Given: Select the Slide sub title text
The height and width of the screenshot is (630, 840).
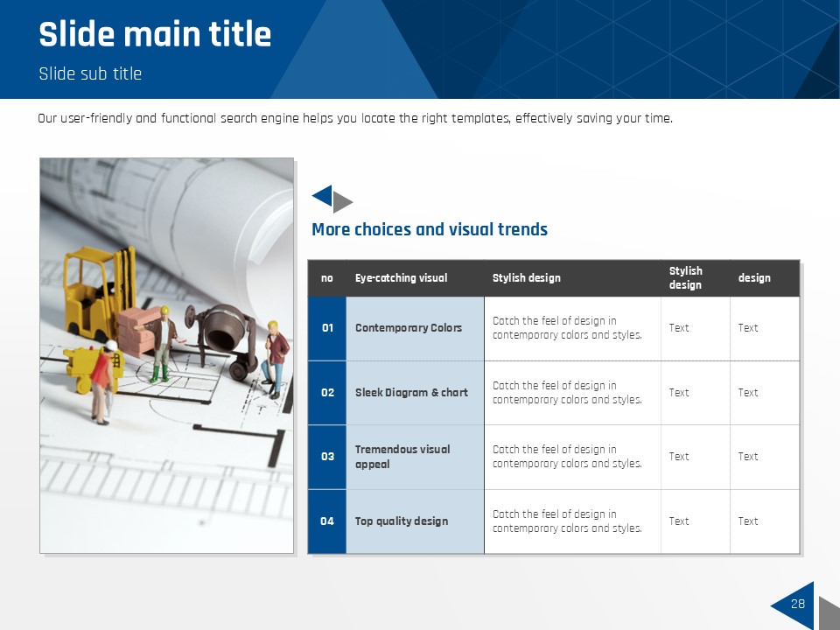Looking at the screenshot, I should click(x=90, y=73).
